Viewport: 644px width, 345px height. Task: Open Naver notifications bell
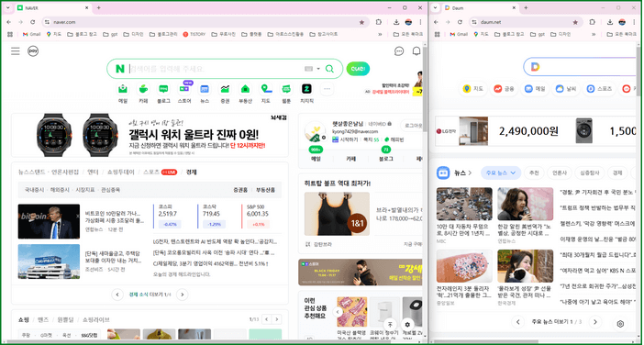point(416,51)
